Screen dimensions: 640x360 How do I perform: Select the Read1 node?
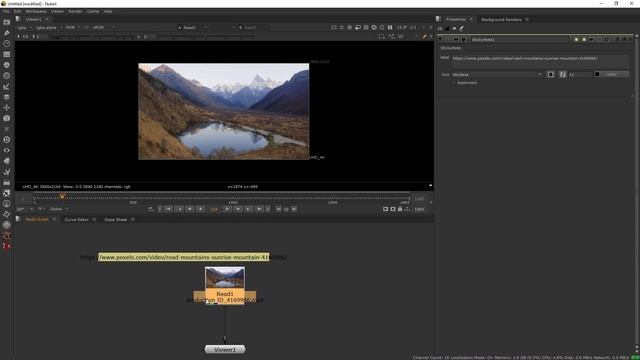(x=225, y=286)
